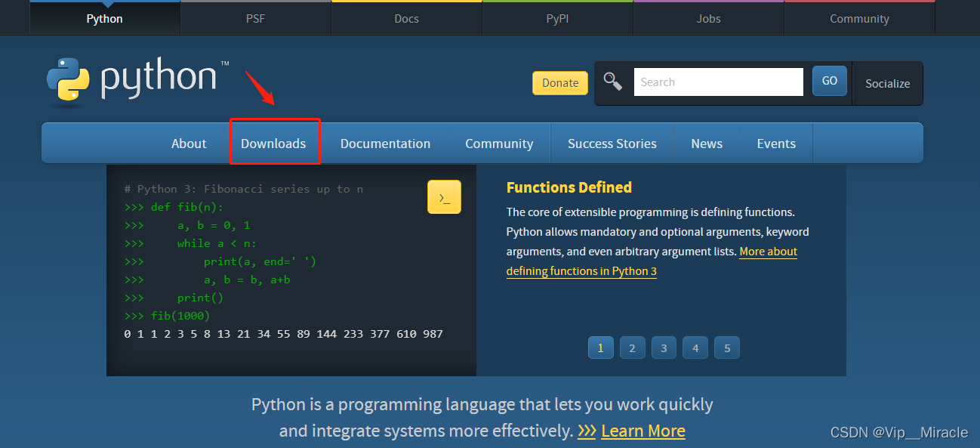
Task: Click the Python logo icon
Action: point(68,80)
